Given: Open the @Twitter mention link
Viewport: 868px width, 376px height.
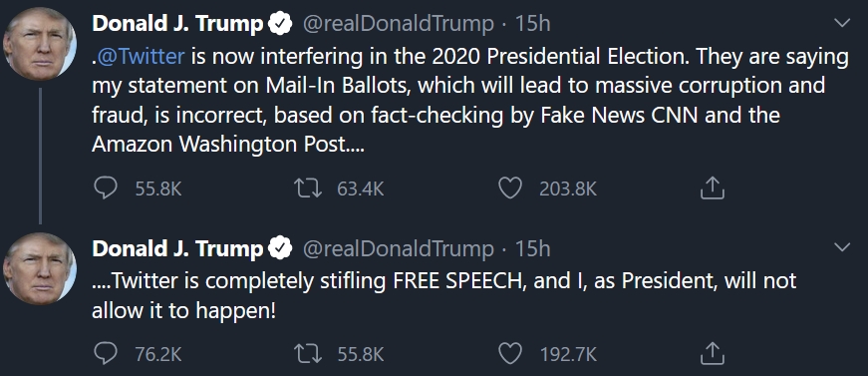Looking at the screenshot, I should 141,56.
